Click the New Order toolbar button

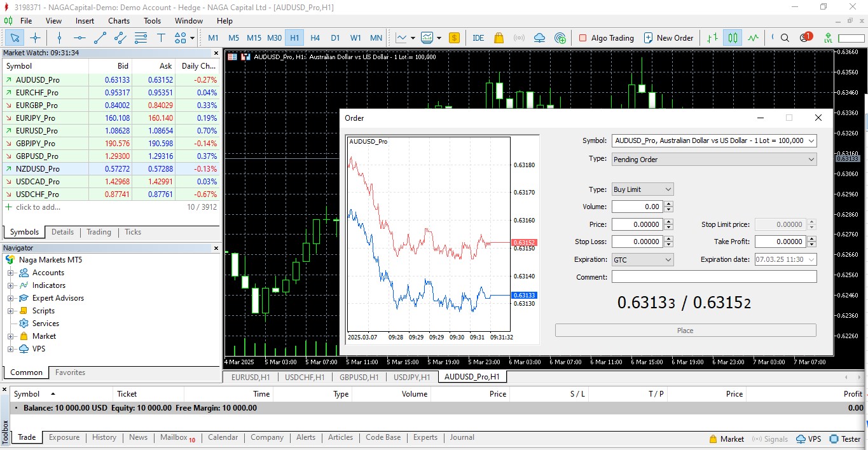tap(668, 38)
